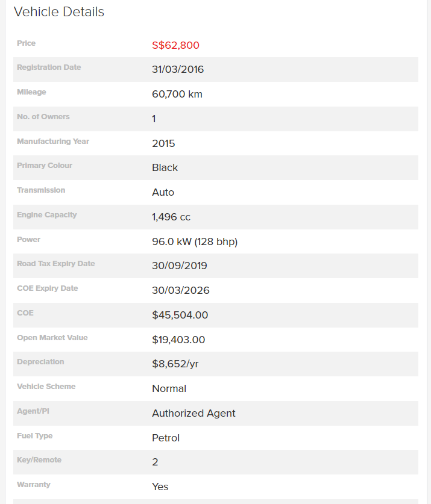Select the Road Tax Expiry 30/09/2019 date

(179, 266)
